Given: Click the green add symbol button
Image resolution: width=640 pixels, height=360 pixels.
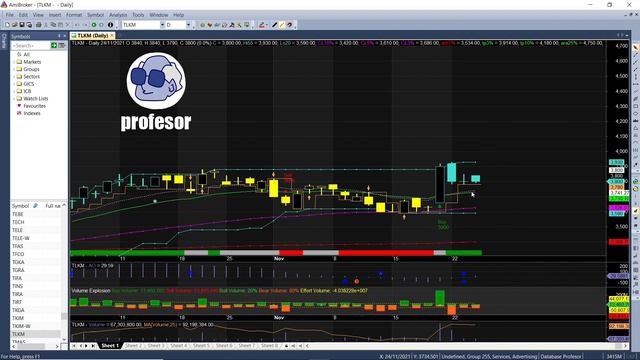Looking at the screenshot, I should 54,45.
